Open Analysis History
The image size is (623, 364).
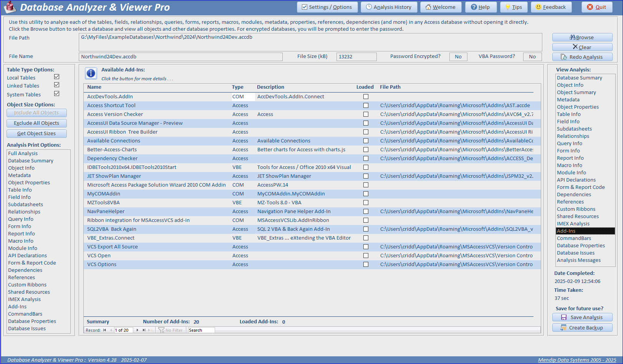point(389,7)
